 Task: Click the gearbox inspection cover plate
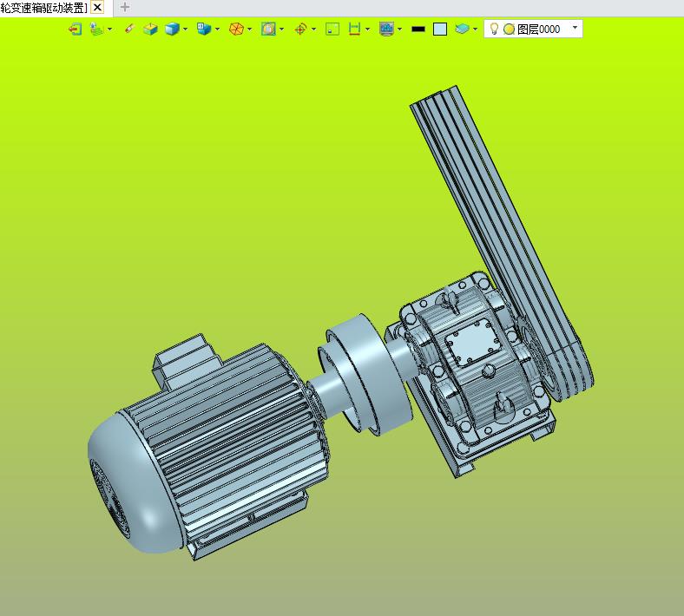[472, 344]
